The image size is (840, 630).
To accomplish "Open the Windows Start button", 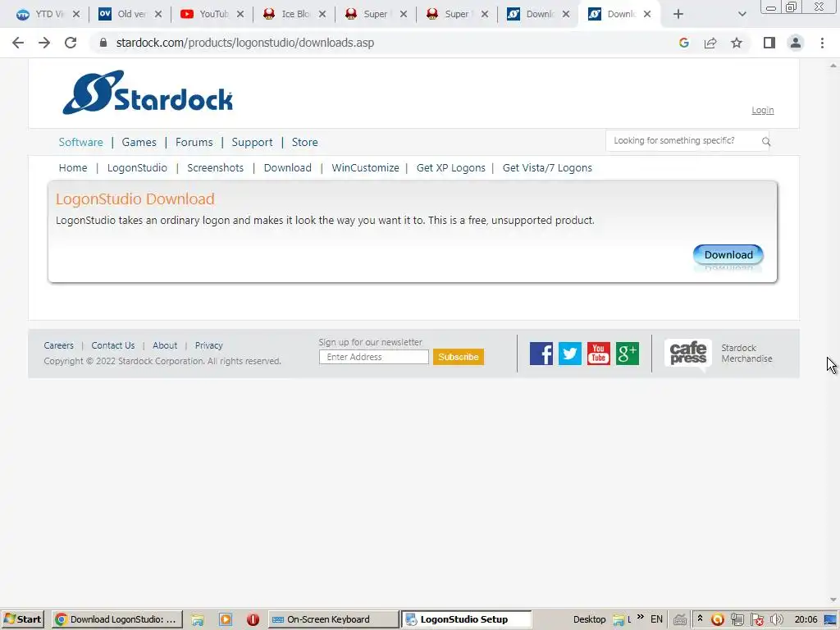I will pyautogui.click(x=22, y=619).
